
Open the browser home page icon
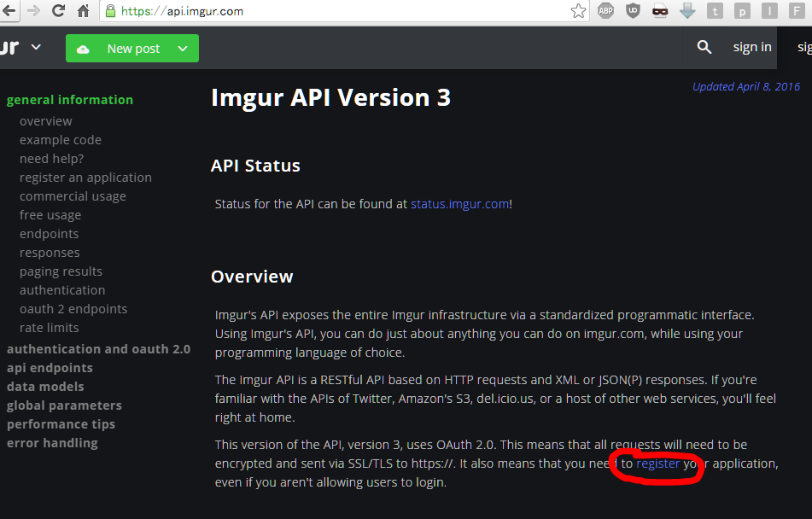pyautogui.click(x=84, y=11)
